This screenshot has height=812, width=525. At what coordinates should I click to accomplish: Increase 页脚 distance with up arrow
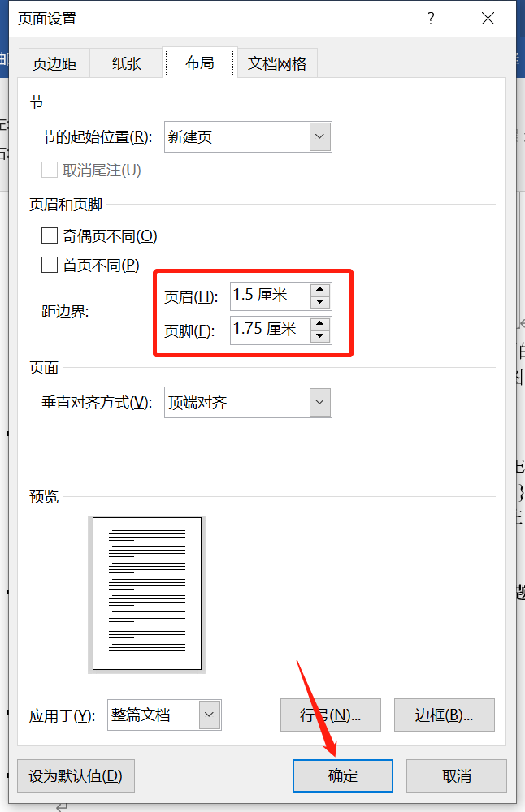320,323
